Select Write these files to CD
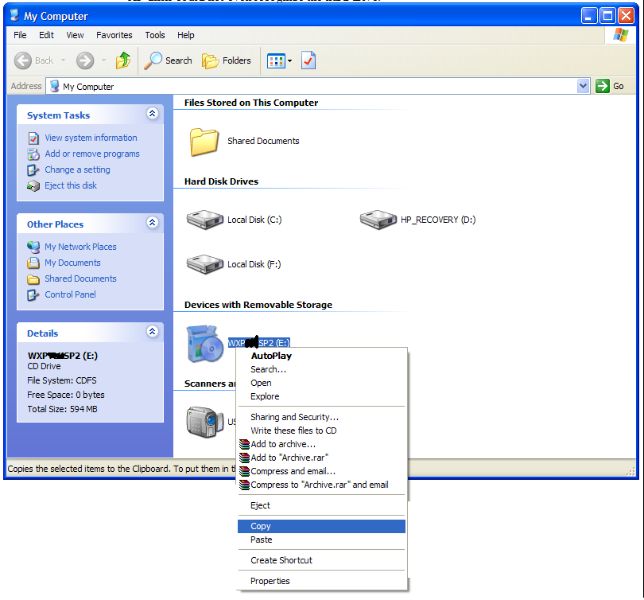644x600 pixels. [322, 431]
